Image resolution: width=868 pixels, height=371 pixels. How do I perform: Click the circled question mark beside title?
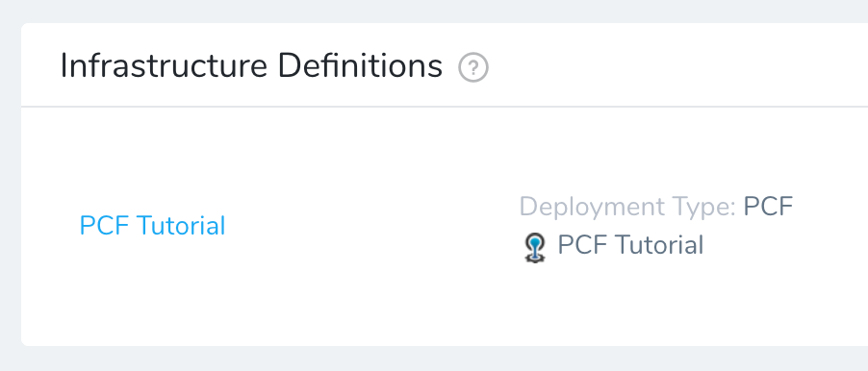point(473,68)
